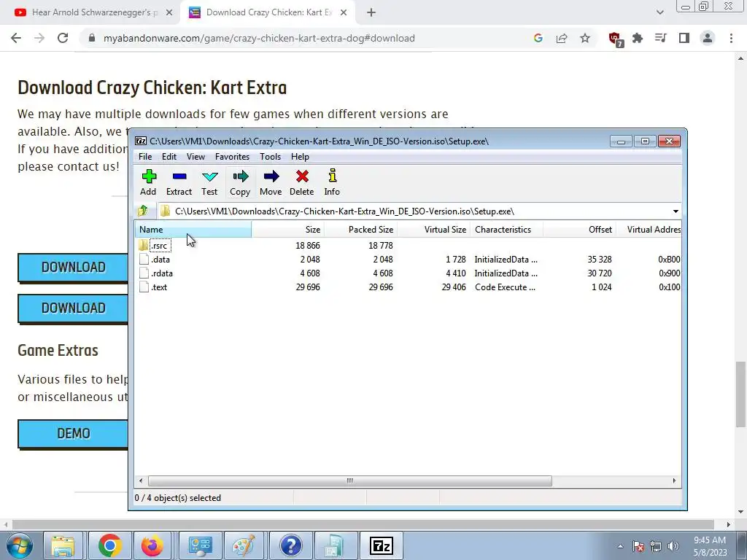Viewport: 747px width, 560px height.
Task: Go up one folder level in 7-Zip
Action: click(143, 211)
